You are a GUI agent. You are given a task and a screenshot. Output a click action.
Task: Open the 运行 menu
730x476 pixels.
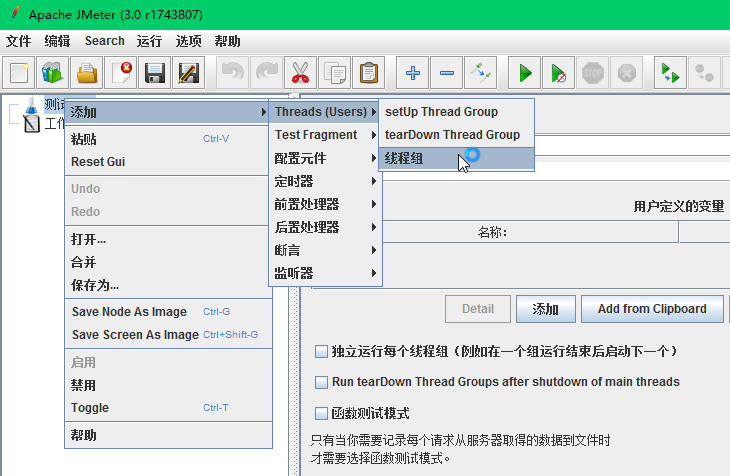(x=149, y=41)
